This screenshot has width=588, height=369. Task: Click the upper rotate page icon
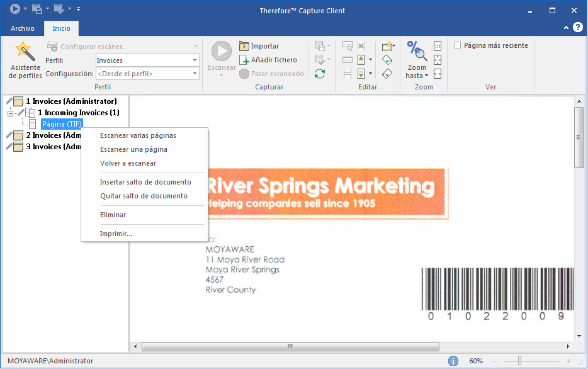click(x=387, y=60)
